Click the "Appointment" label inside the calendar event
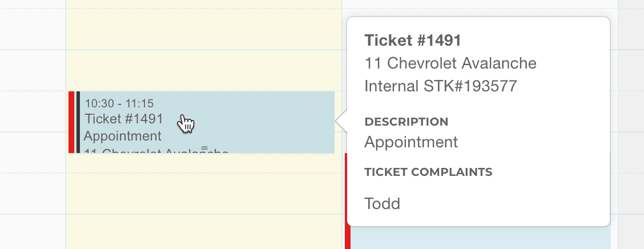Viewport: 644px width, 249px height. (x=123, y=136)
